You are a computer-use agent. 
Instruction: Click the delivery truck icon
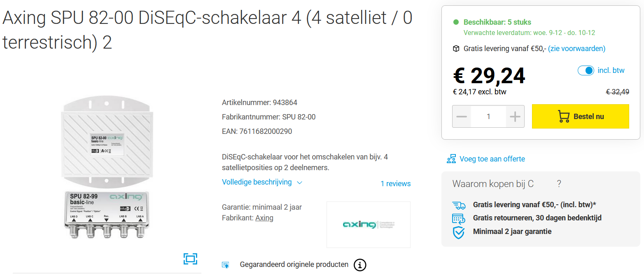point(458,205)
